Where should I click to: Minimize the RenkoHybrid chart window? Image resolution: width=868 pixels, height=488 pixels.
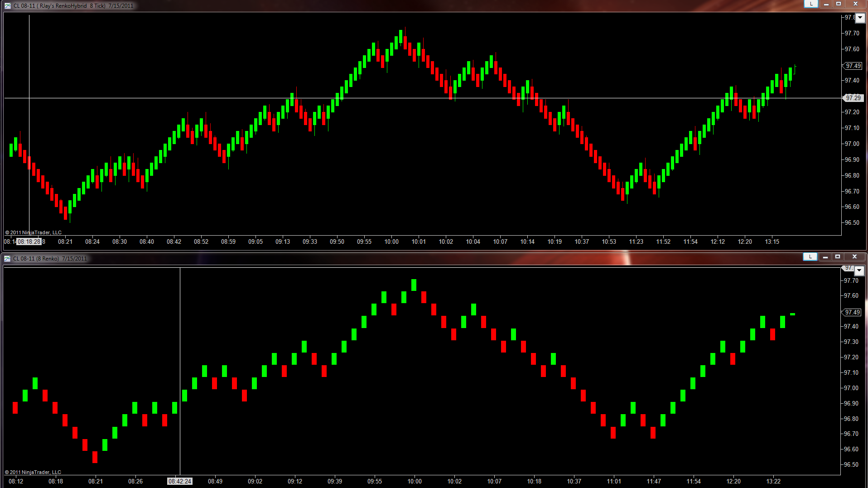[826, 4]
